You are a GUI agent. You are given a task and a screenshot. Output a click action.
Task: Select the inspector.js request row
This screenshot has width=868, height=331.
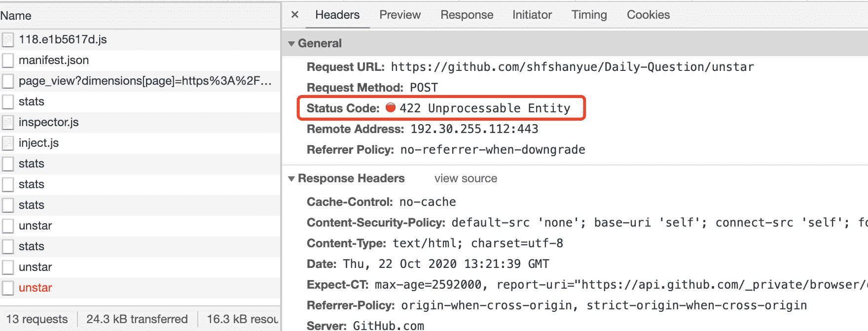(49, 122)
